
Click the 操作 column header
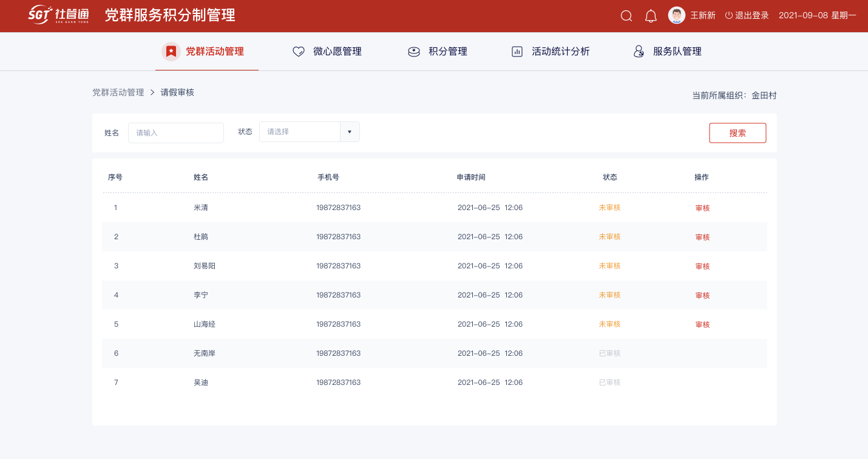pos(702,177)
